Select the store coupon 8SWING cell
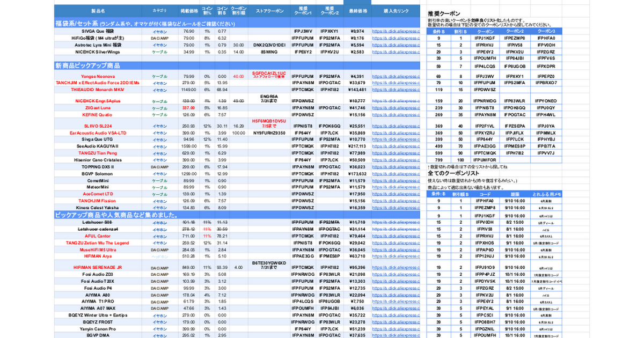Image resolution: width=644 pixels, height=338 pixels. [x=269, y=52]
